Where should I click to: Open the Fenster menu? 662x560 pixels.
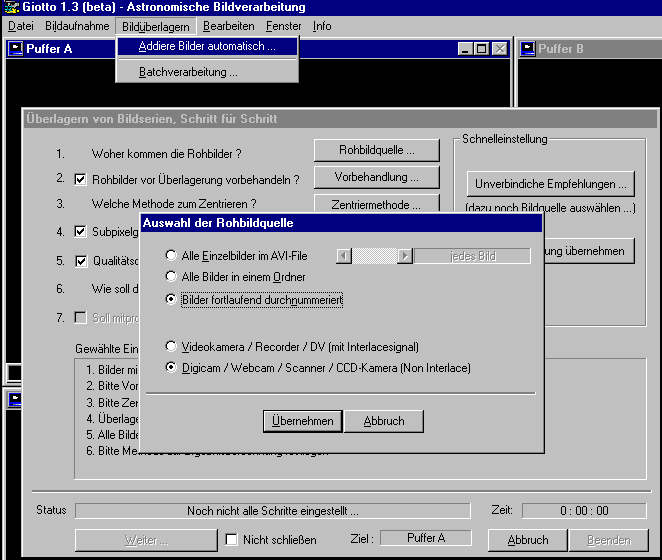tap(284, 26)
